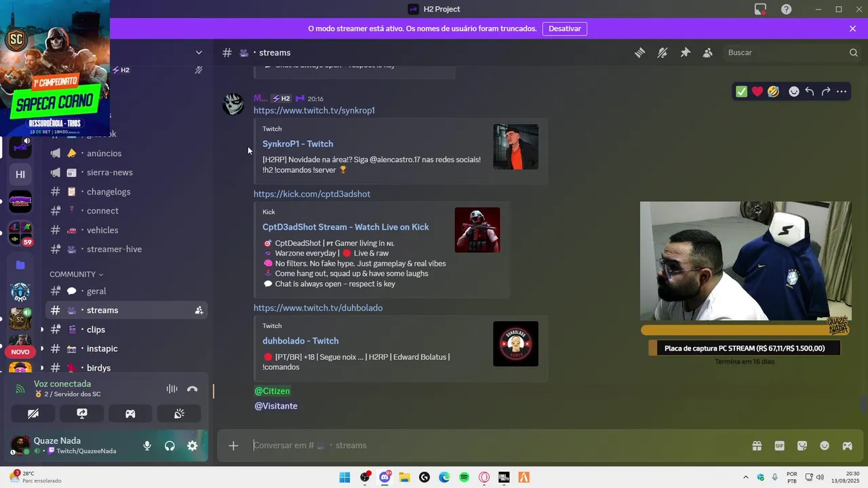React with the red heart emoji
The width and height of the screenshot is (868, 488).
pos(757,91)
